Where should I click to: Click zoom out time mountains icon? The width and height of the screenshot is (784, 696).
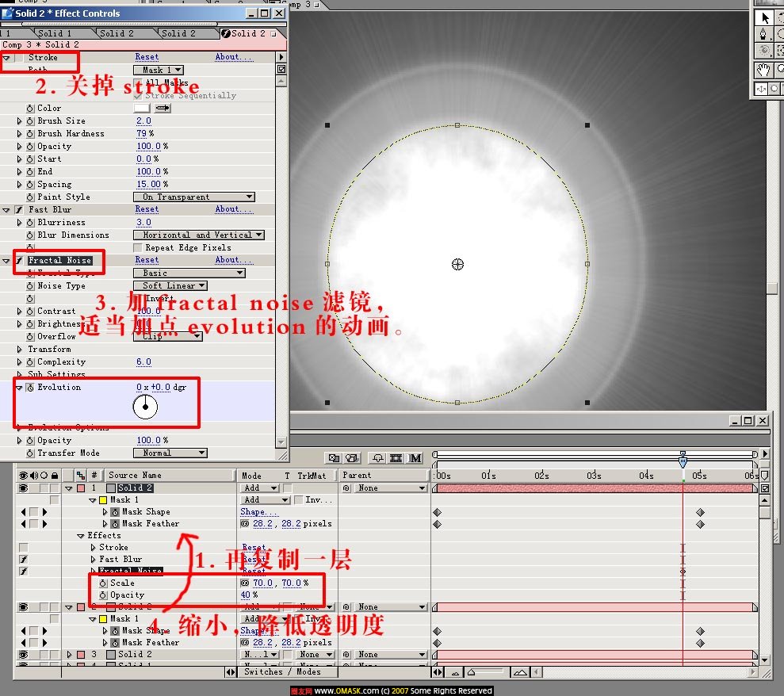pyautogui.click(x=456, y=672)
